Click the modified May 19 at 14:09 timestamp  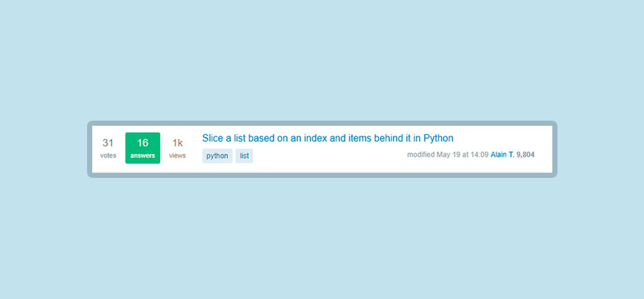click(x=448, y=155)
